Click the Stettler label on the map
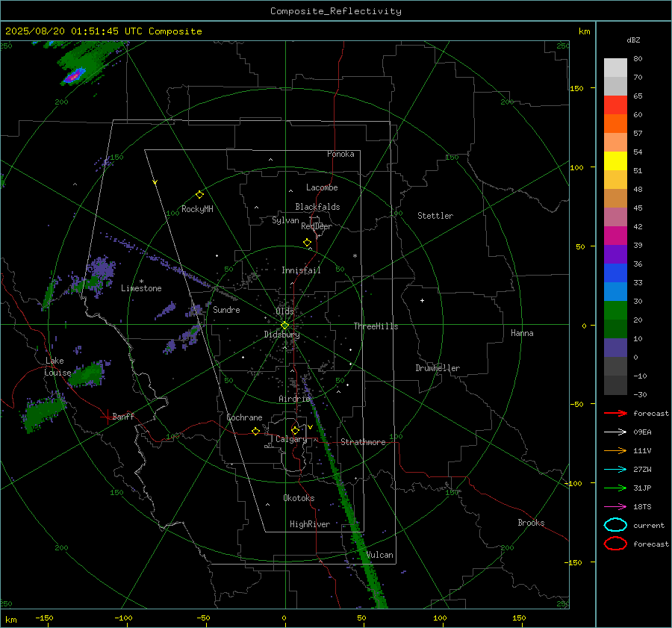Viewport: 672px width, 628px height. pos(435,216)
